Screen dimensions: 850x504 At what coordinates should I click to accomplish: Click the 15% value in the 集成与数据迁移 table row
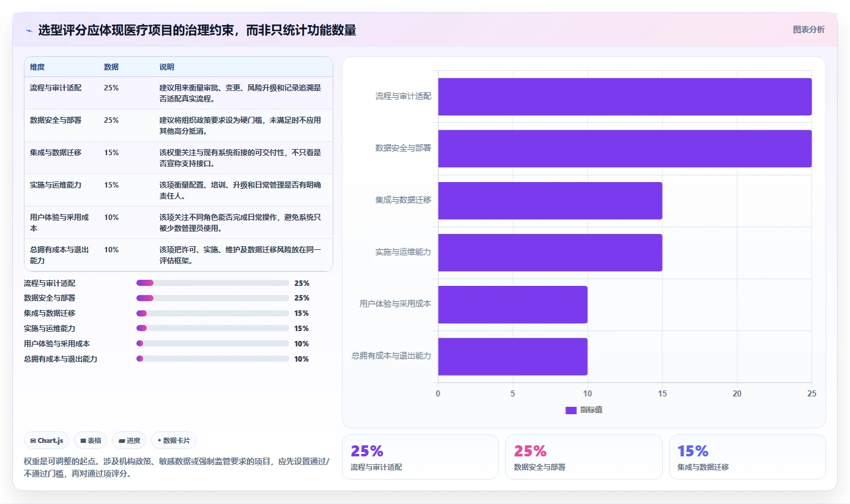pos(111,153)
